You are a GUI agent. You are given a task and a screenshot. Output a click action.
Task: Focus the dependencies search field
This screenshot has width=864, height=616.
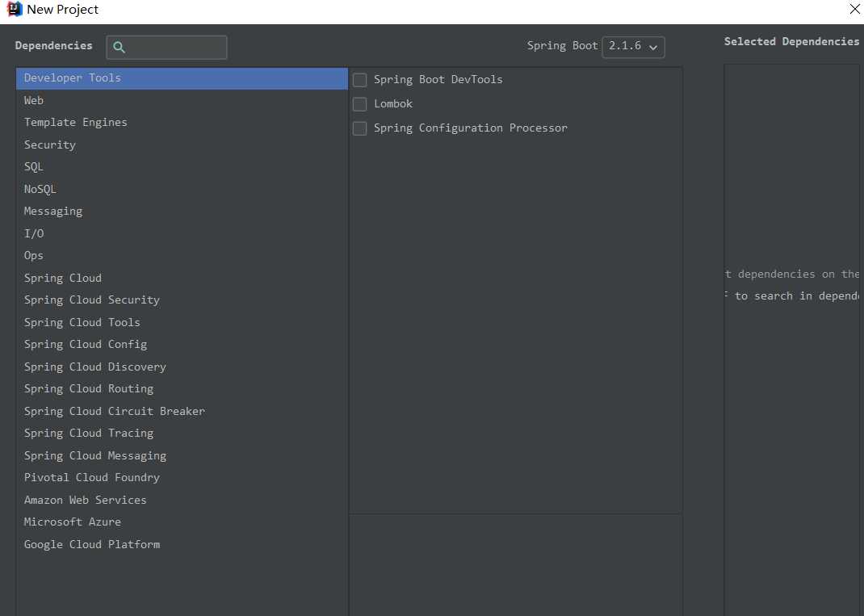click(x=174, y=47)
